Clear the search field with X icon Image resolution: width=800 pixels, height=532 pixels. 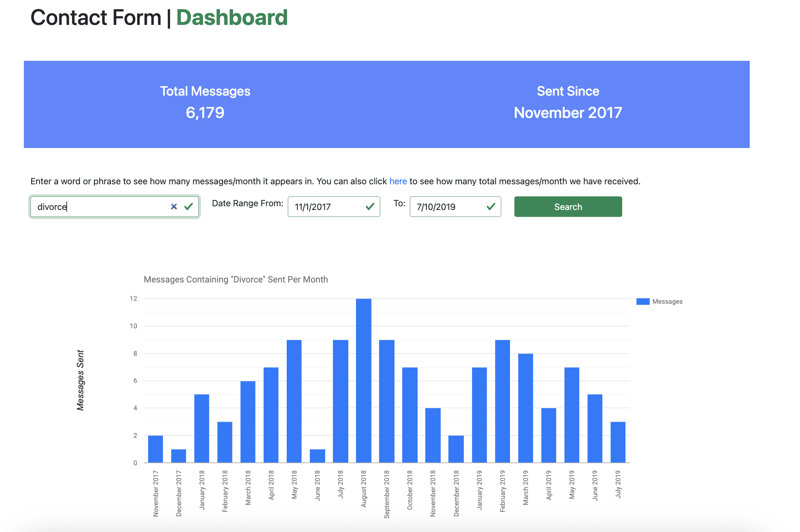174,207
